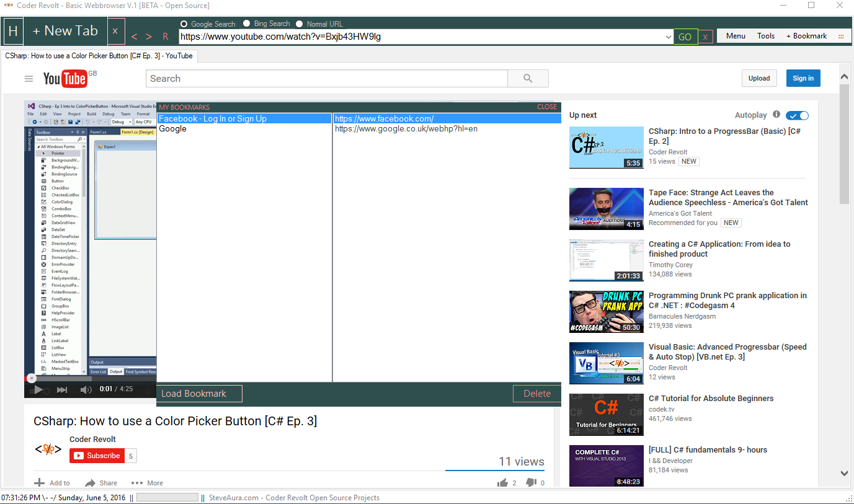
Task: Click the H home icon
Action: (x=12, y=31)
